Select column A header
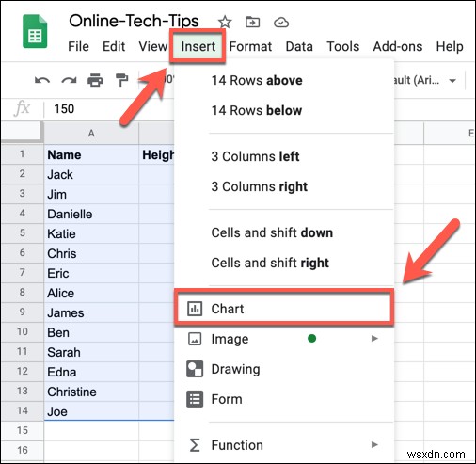Image resolution: width=476 pixels, height=464 pixels. [x=91, y=134]
